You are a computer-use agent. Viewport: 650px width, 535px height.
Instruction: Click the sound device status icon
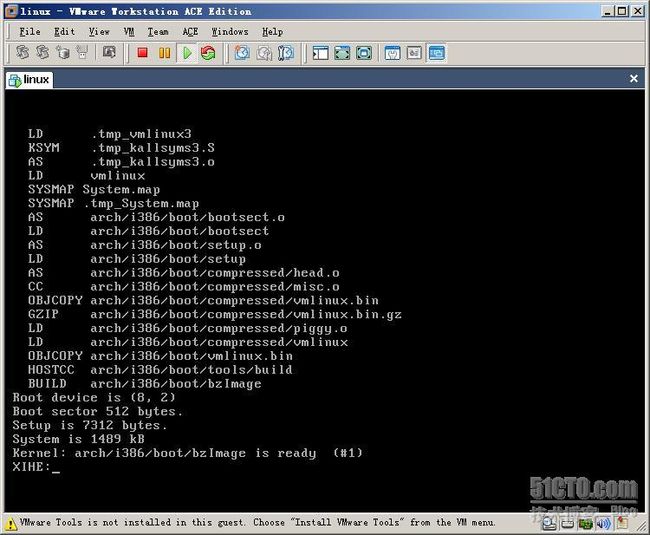[x=604, y=524]
